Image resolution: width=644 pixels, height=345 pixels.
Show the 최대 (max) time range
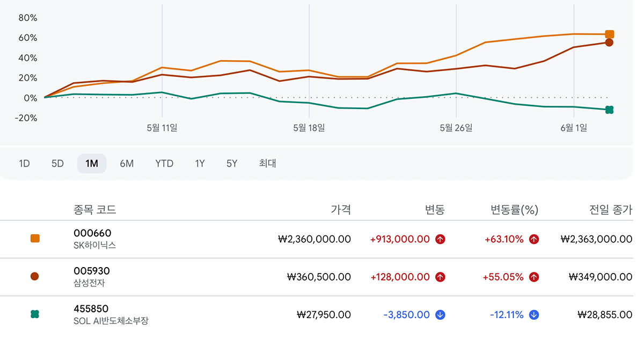coord(267,163)
